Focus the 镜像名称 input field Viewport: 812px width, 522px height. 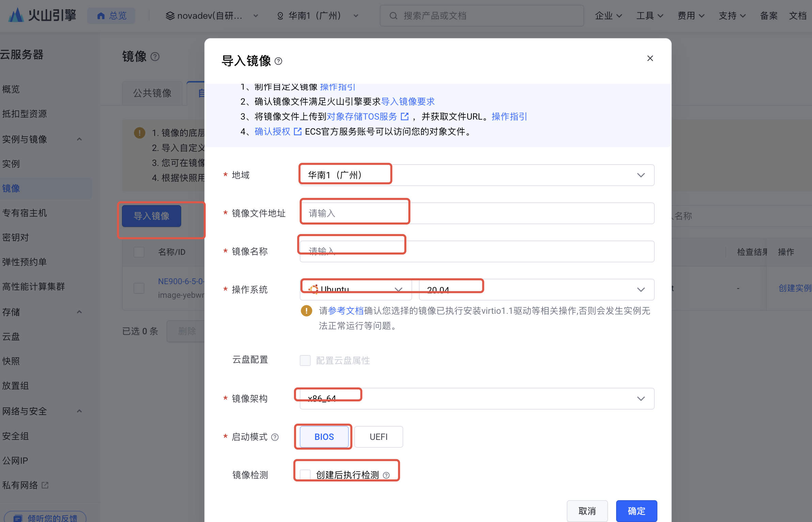click(477, 251)
